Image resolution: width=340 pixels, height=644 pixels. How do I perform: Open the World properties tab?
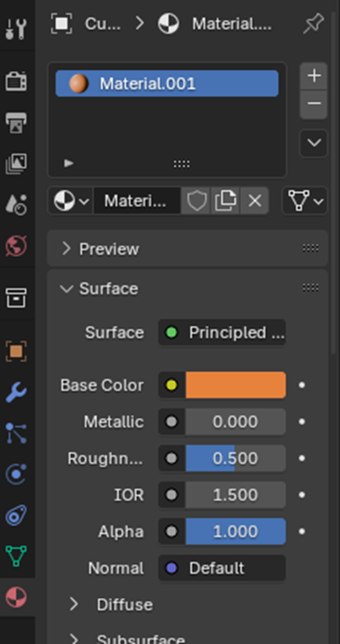(17, 246)
